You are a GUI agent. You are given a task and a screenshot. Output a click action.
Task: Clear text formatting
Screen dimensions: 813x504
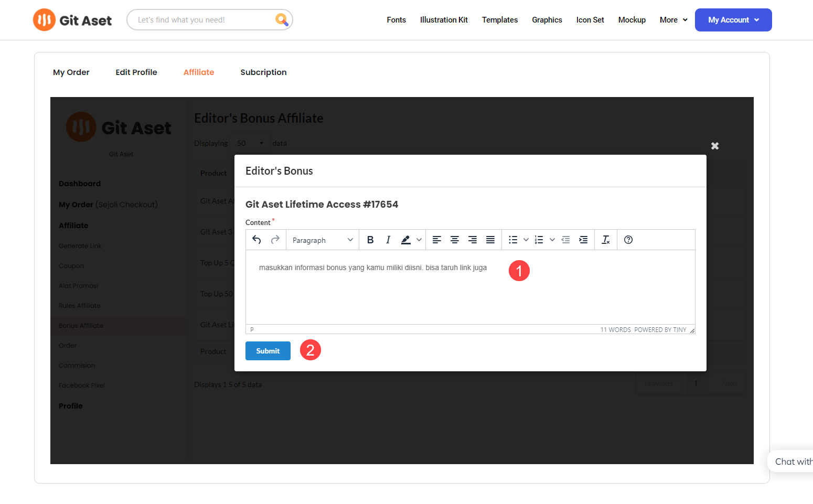606,240
